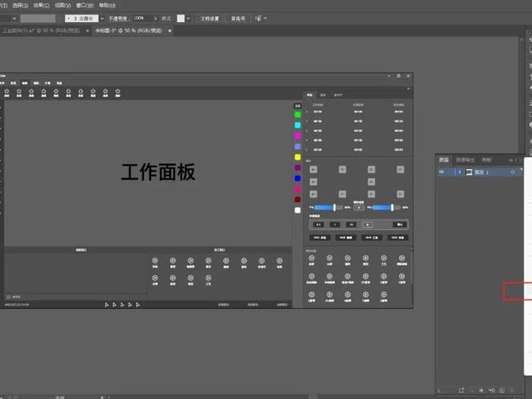Click the yellow swatch in the artboard mockup
This screenshot has height=399, width=532.
point(297,157)
